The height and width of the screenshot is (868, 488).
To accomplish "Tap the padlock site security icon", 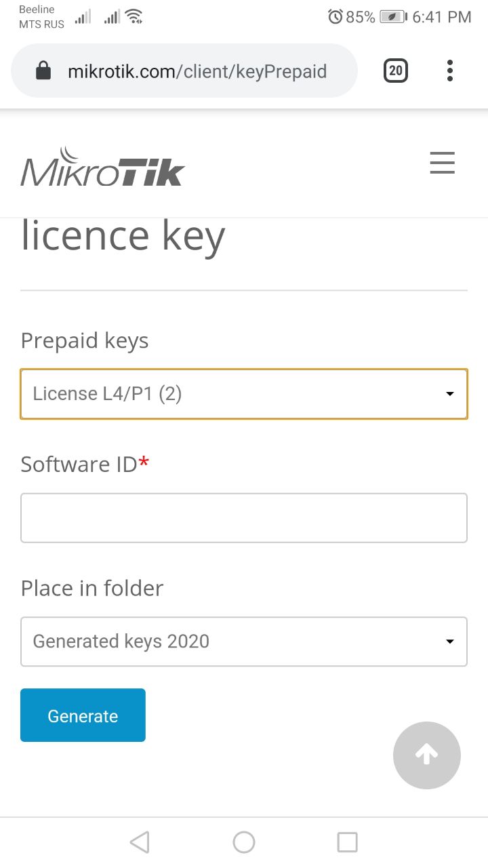I will pyautogui.click(x=43, y=71).
